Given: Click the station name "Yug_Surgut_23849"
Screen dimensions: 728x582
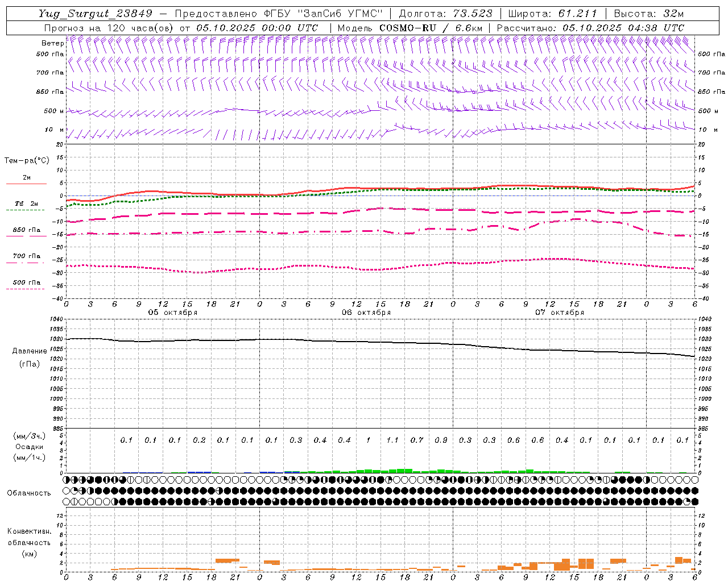Looking at the screenshot, I should coord(96,14).
